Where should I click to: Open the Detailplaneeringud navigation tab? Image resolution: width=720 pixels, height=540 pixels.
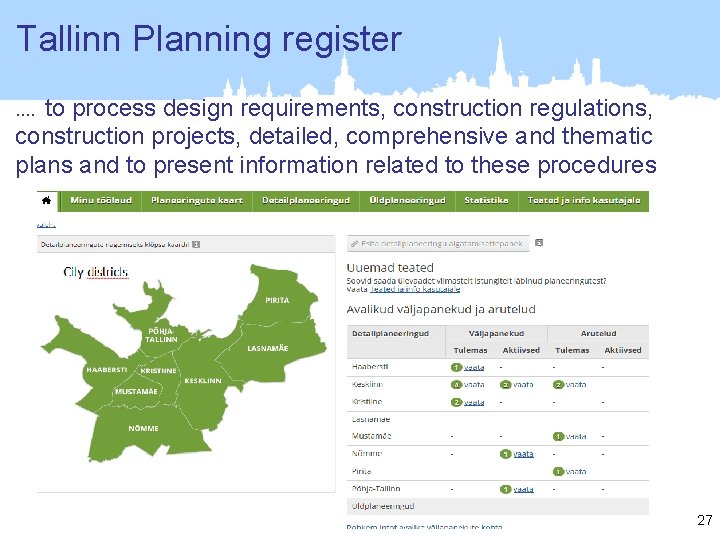(306, 201)
